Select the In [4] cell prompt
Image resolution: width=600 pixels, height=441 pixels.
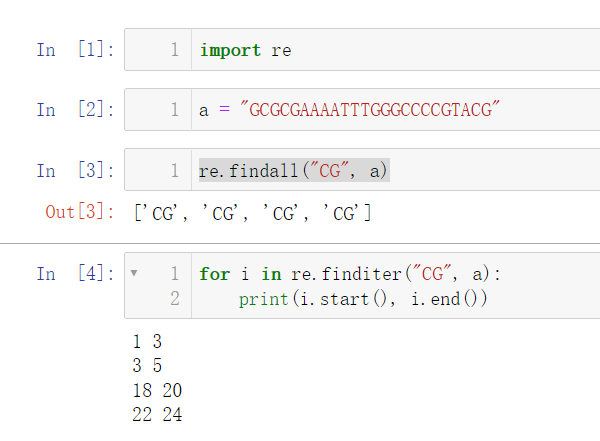click(74, 273)
